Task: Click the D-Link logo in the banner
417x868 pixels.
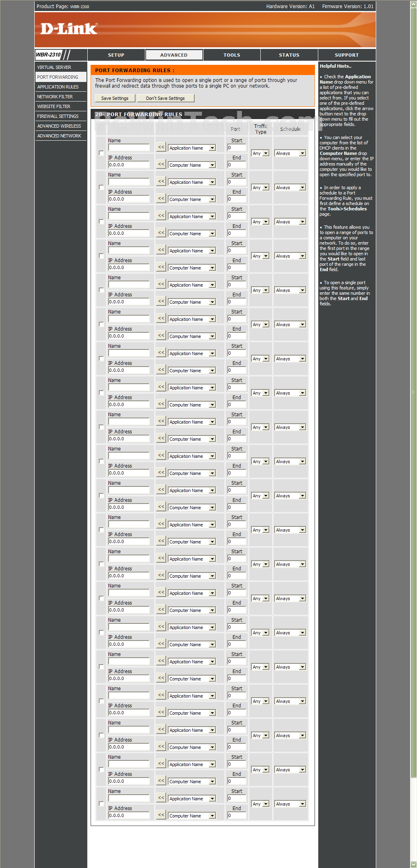Action: click(x=69, y=29)
